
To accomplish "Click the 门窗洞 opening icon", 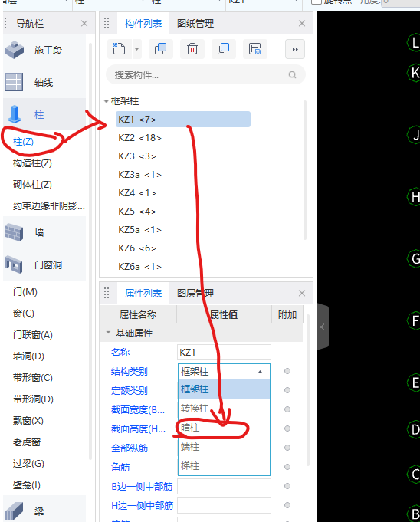I will (x=14, y=264).
